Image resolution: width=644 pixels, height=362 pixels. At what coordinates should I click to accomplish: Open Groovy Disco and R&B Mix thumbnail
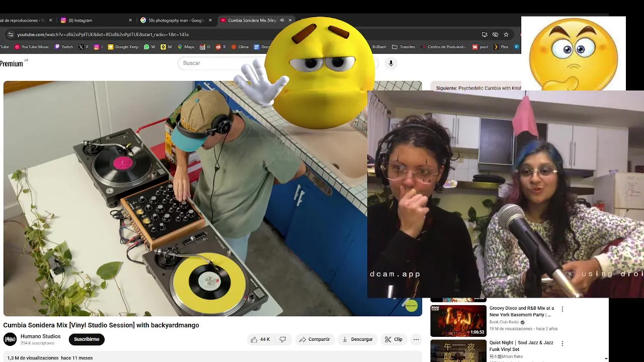pyautogui.click(x=458, y=321)
